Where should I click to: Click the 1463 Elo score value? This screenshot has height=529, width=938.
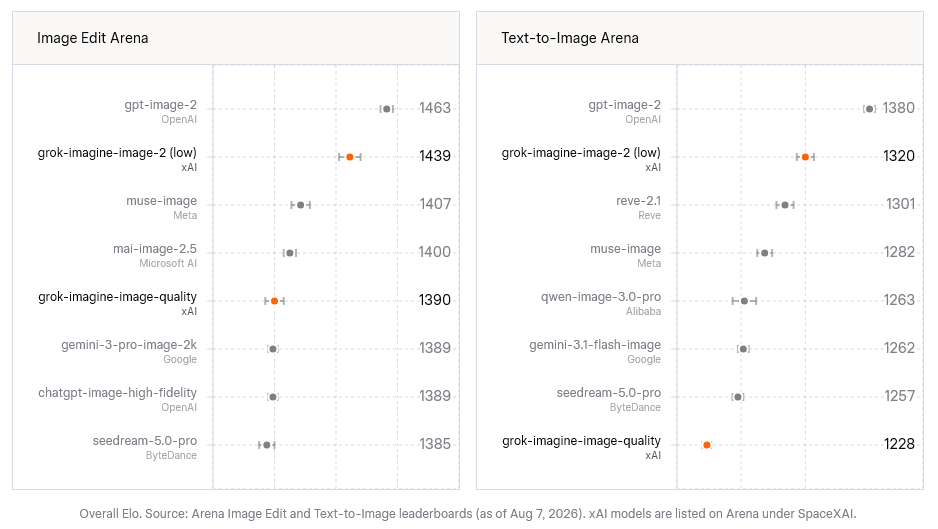tap(435, 108)
